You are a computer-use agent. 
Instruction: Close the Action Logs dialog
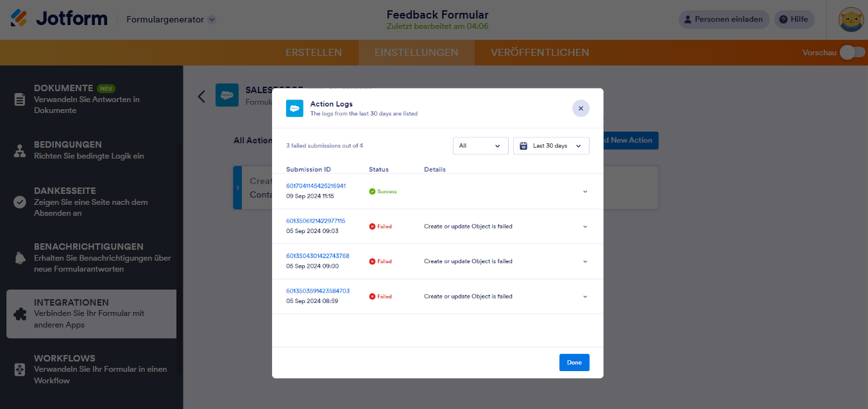pos(581,108)
